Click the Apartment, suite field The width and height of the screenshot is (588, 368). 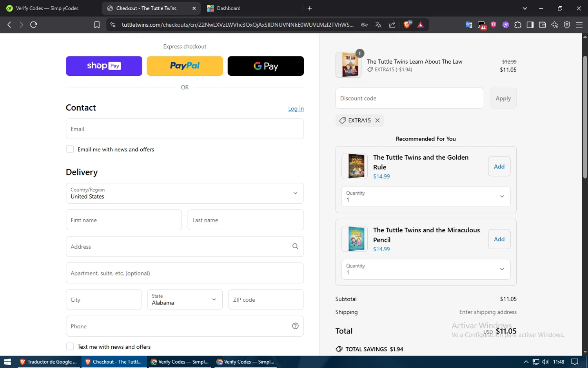(185, 273)
